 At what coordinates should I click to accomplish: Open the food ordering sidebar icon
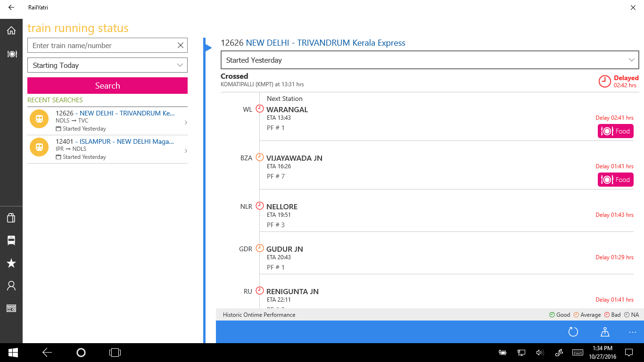point(11,54)
